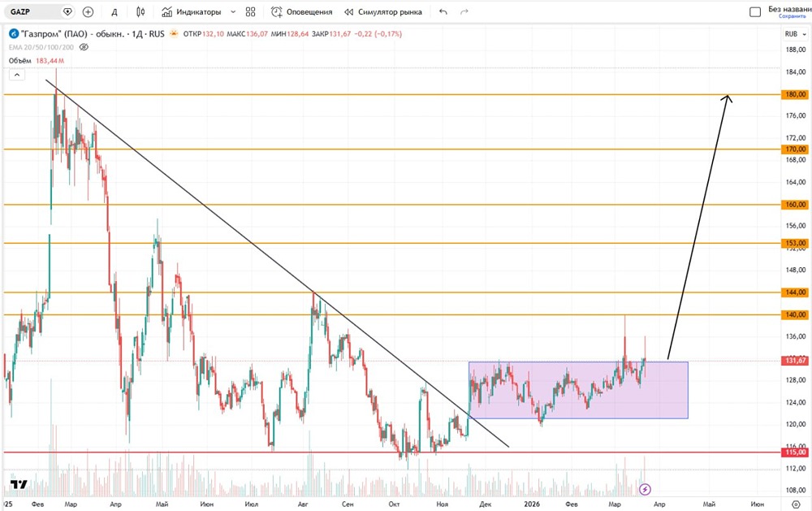The height and width of the screenshot is (511, 812).
Task: Start the Симулятор рынка replay mode
Action: click(x=383, y=11)
